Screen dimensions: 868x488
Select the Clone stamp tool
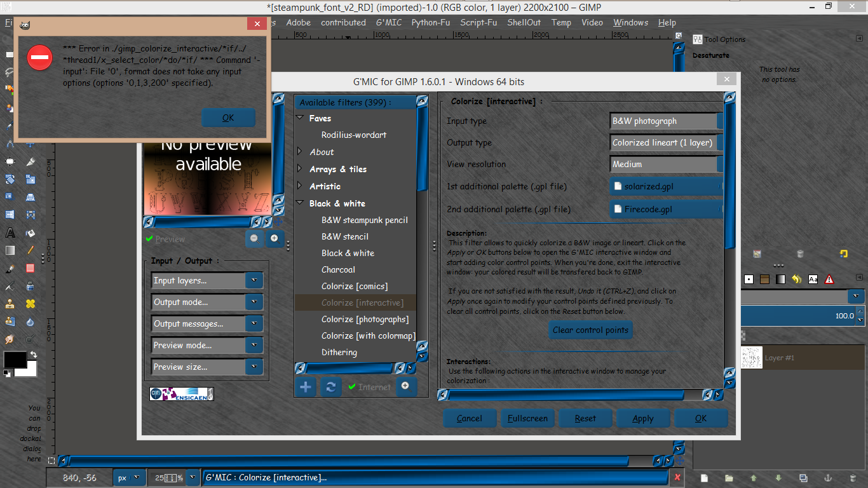tap(10, 304)
